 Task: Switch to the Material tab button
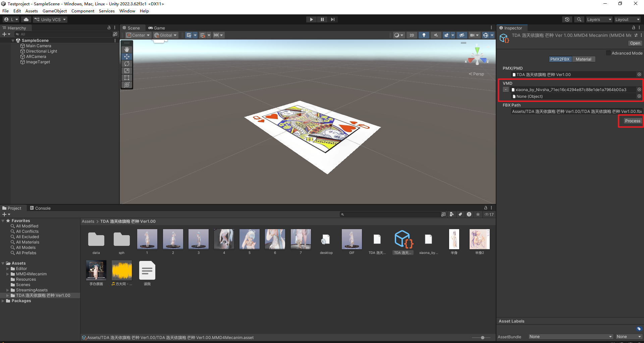tap(584, 59)
